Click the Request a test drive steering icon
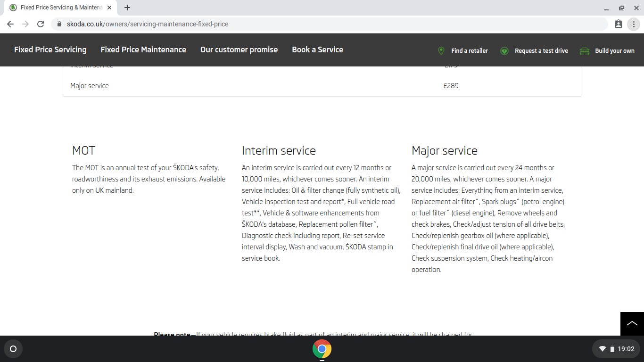 504,51
